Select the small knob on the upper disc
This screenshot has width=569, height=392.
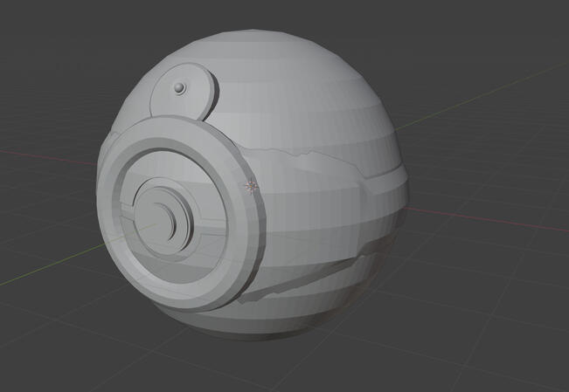(x=179, y=88)
